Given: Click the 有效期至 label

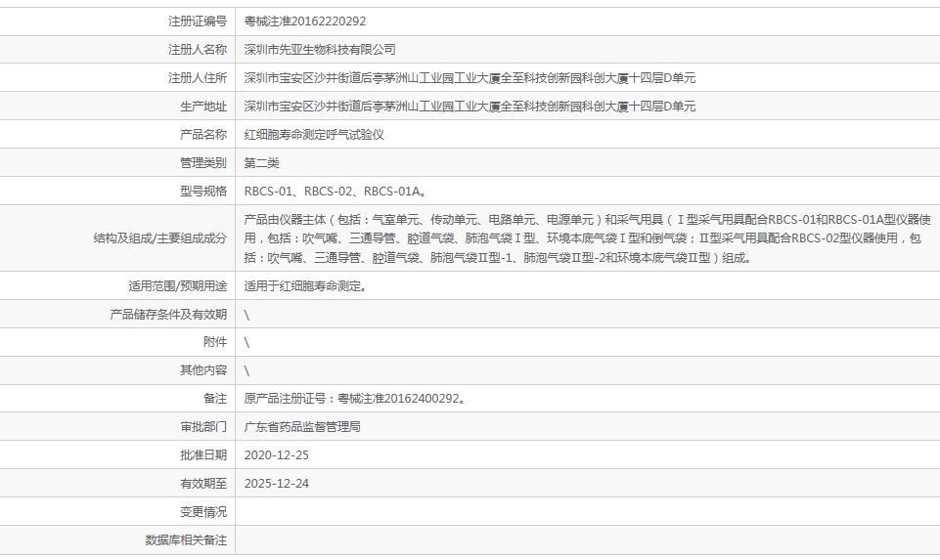Looking at the screenshot, I should click(x=203, y=484).
